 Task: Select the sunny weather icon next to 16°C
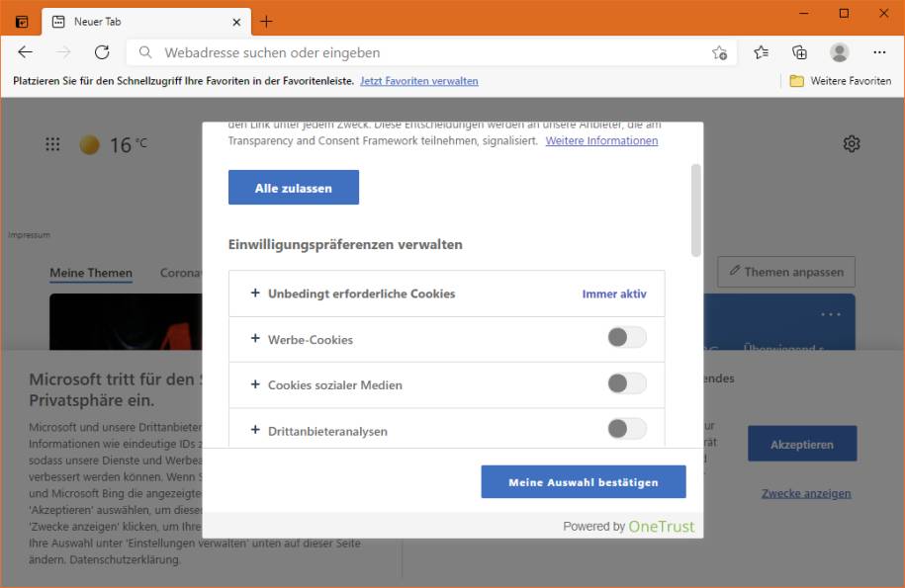[x=88, y=143]
